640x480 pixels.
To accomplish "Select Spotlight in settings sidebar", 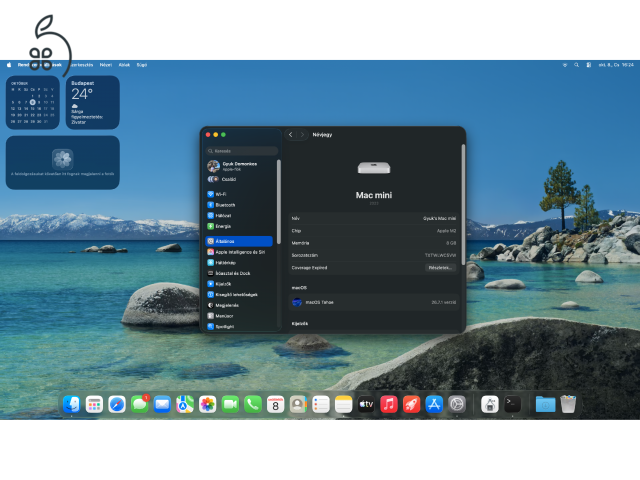I will [x=239, y=327].
